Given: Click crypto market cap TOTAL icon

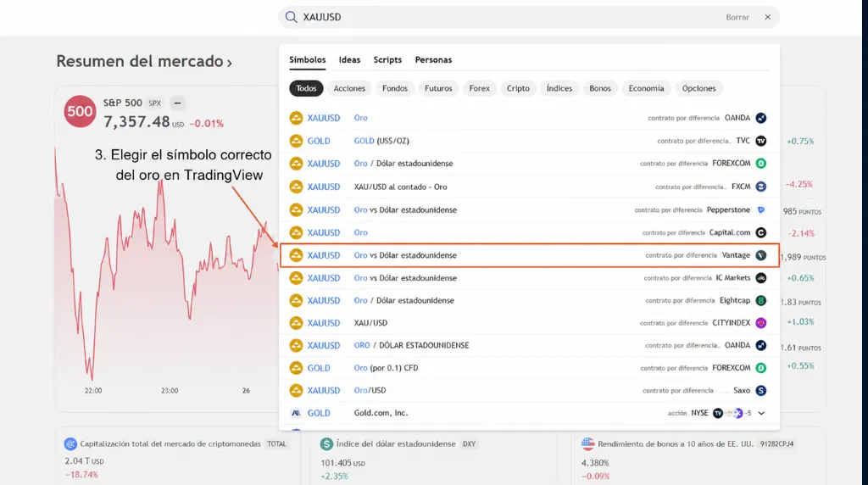Looking at the screenshot, I should (x=70, y=444).
